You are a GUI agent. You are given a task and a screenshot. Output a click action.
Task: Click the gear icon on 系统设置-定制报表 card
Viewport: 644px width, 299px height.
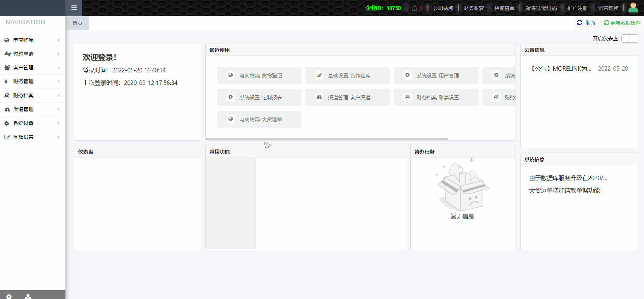(231, 97)
